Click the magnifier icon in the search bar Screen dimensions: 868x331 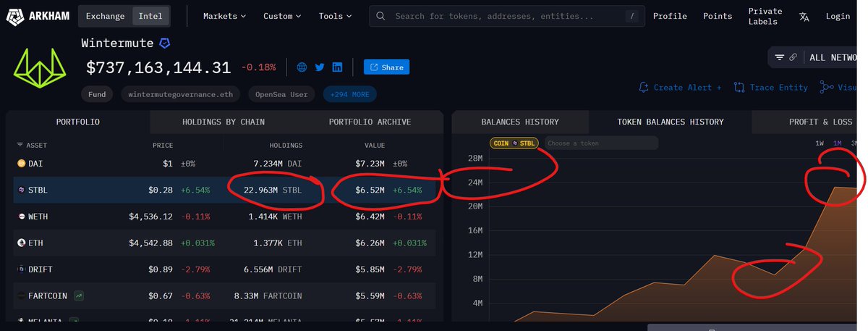[x=381, y=16]
